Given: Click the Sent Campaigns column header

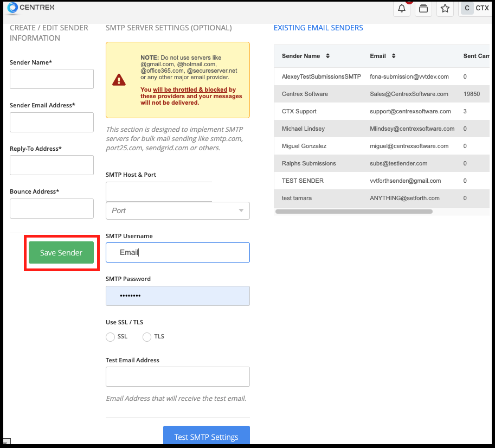Looking at the screenshot, I should click(x=477, y=56).
